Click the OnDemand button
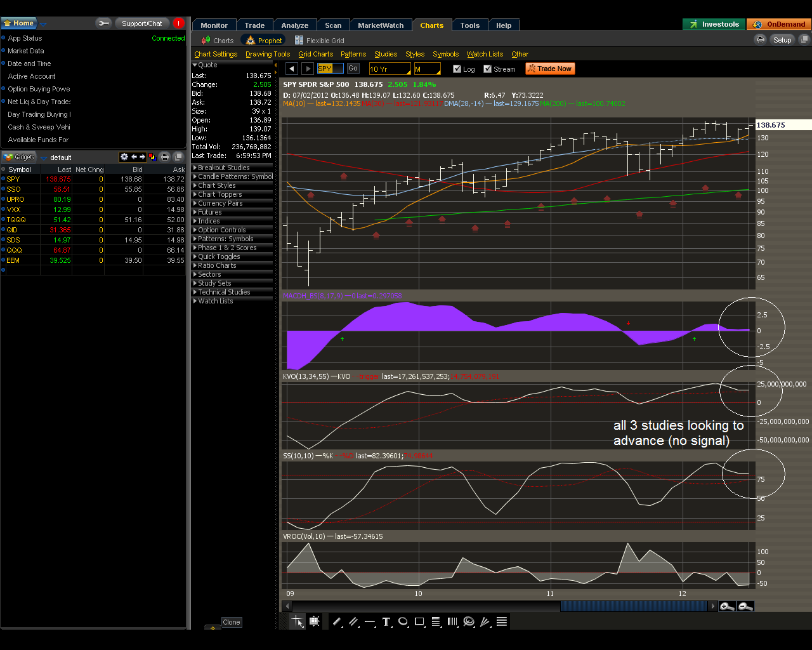Image resolution: width=812 pixels, height=650 pixels. [779, 24]
